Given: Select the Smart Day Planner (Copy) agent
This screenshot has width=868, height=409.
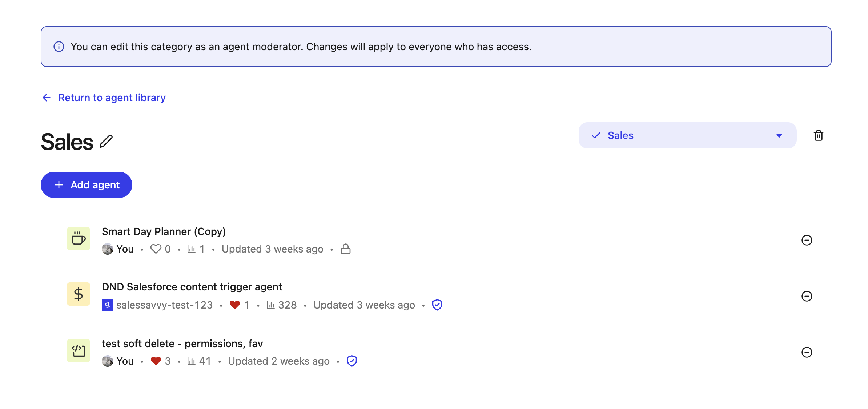Looking at the screenshot, I should pos(164,231).
